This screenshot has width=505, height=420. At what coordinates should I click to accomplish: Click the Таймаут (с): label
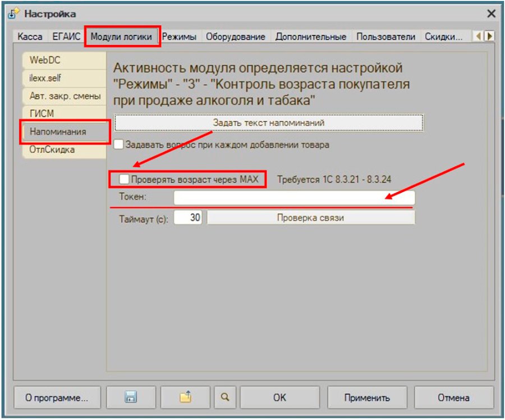(144, 219)
